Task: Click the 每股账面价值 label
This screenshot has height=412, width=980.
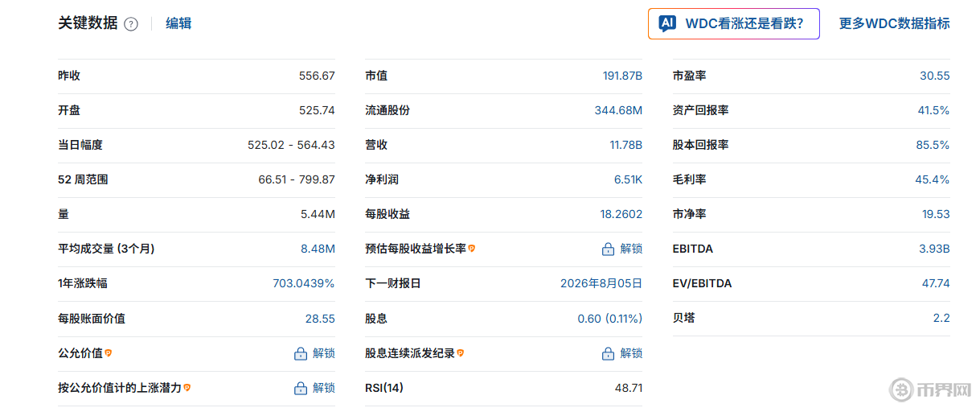Action: pyautogui.click(x=92, y=318)
